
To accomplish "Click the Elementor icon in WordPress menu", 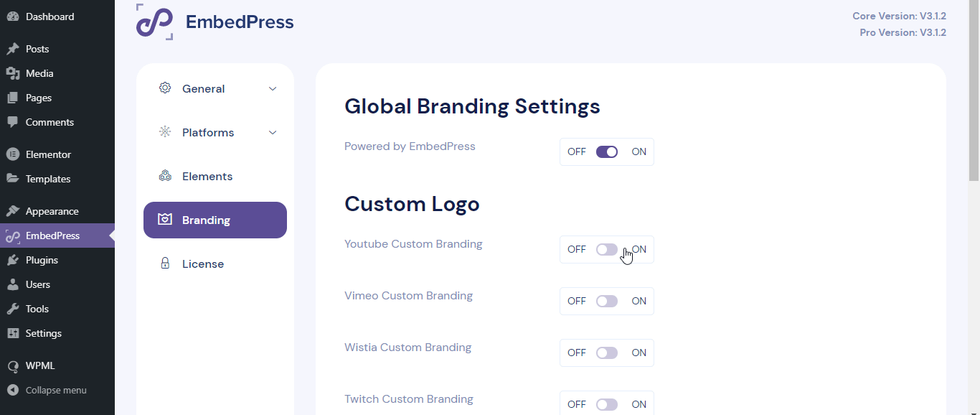I will pos(12,154).
